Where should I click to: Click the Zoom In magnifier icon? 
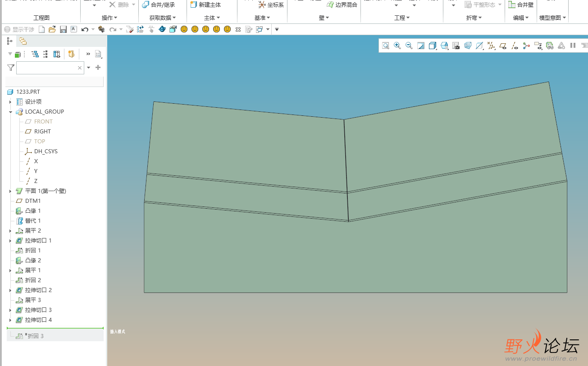[x=397, y=46]
